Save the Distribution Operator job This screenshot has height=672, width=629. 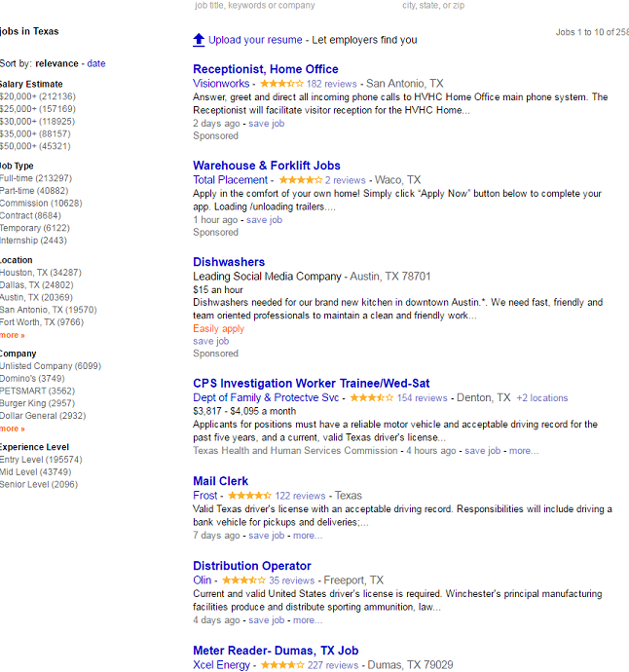click(x=267, y=620)
